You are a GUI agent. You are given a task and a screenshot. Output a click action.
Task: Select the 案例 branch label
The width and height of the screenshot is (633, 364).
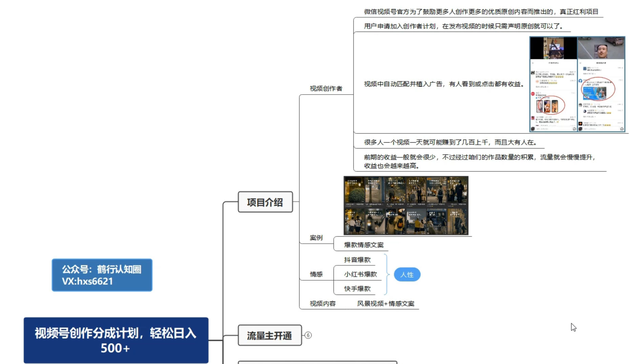(316, 238)
